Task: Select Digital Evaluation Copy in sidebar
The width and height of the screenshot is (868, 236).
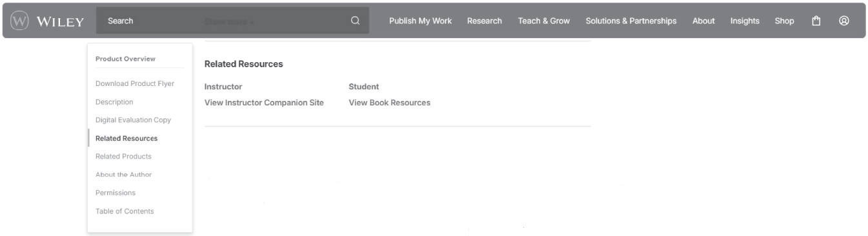Action: point(133,120)
